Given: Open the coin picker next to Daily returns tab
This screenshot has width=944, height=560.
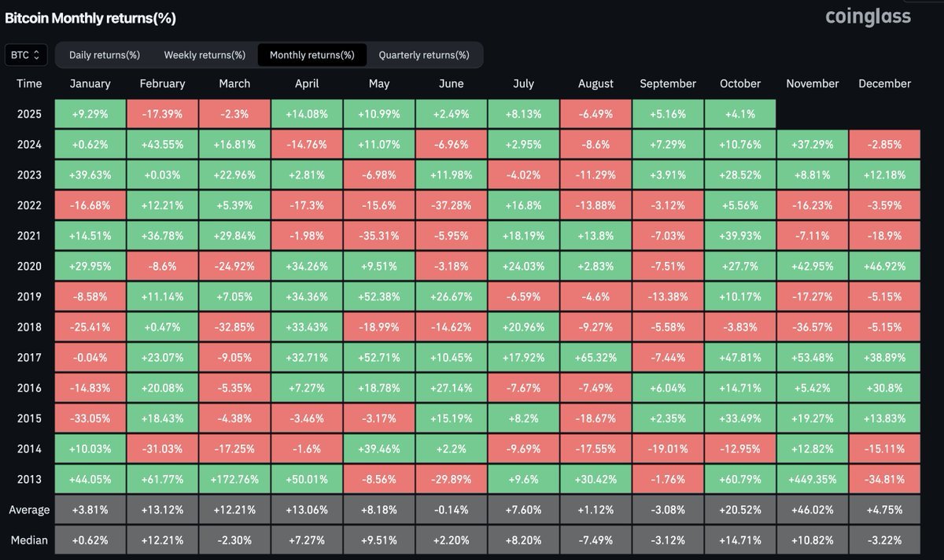Looking at the screenshot, I should (x=26, y=55).
